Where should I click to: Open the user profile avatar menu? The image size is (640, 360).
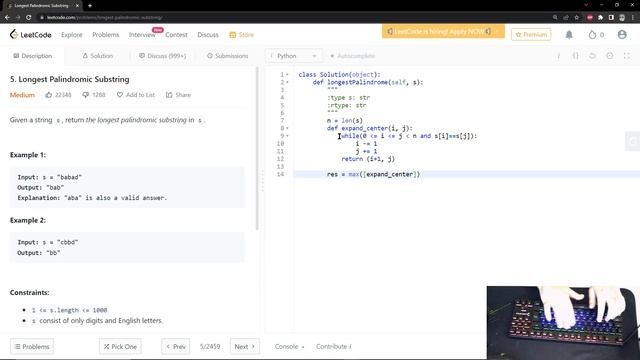click(x=622, y=35)
